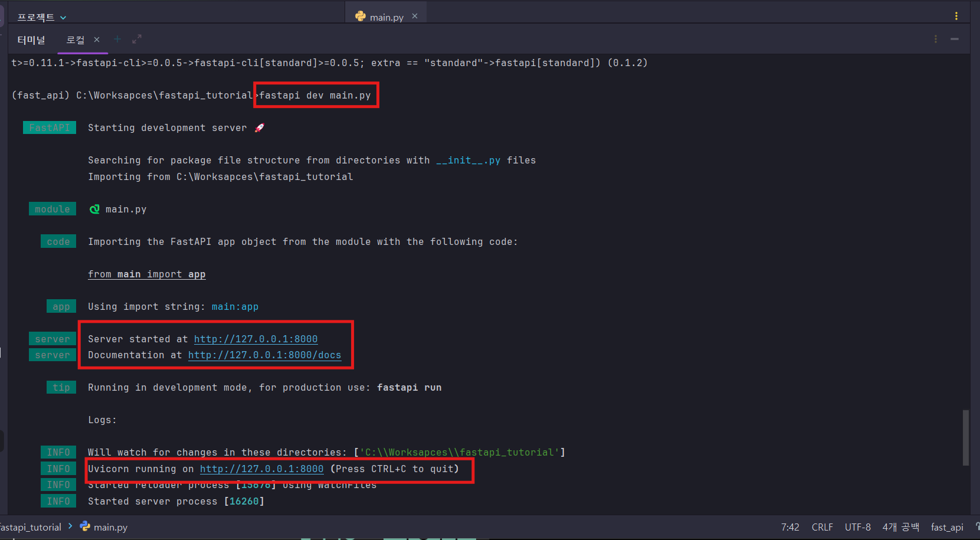The width and height of the screenshot is (980, 540).
Task: Open the Server started at http://127.0.0.1:8000 link
Action: (256, 339)
